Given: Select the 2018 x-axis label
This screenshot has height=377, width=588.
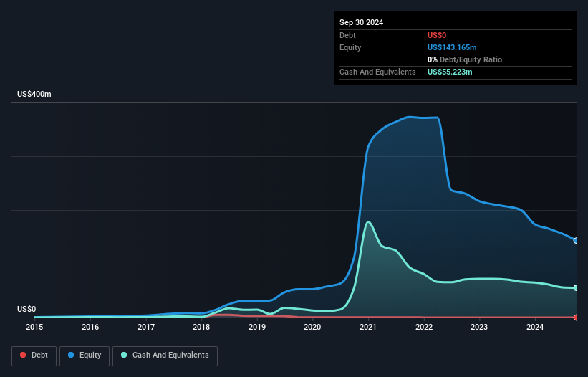Looking at the screenshot, I should click(201, 327).
